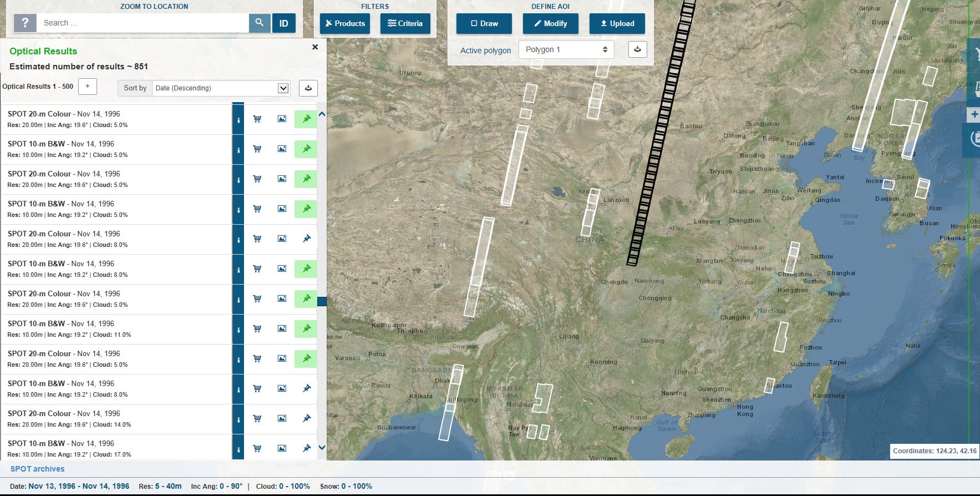Click the Draw AOI button
Image resolution: width=980 pixels, height=496 pixels.
coord(484,23)
